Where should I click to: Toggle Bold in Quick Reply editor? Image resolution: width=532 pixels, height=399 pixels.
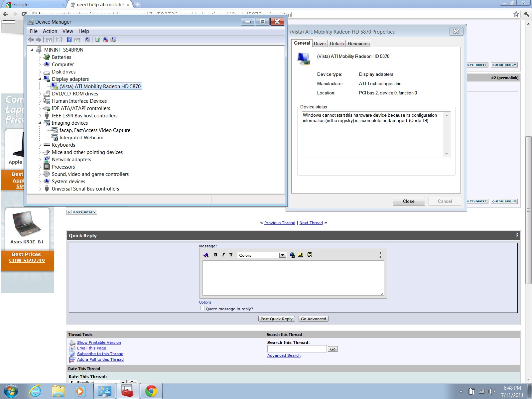click(215, 255)
